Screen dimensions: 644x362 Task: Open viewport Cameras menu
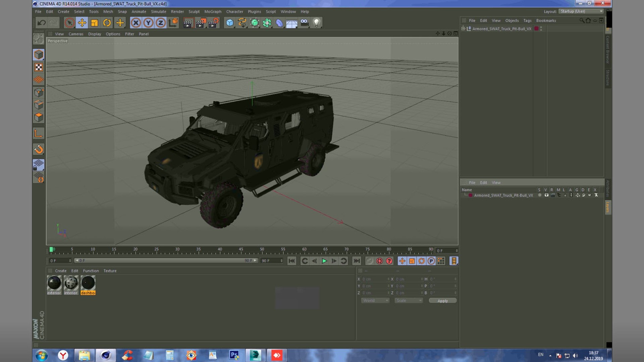(76, 34)
